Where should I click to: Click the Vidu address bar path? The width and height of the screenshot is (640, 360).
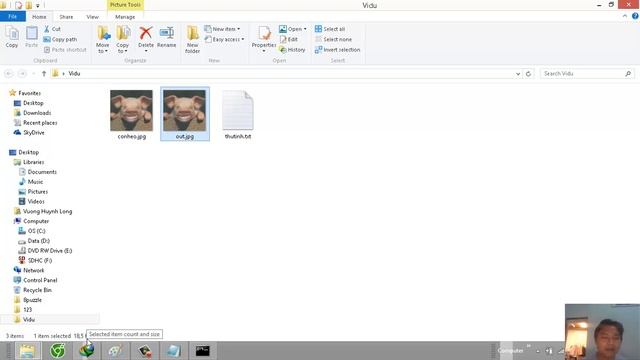tap(74, 73)
